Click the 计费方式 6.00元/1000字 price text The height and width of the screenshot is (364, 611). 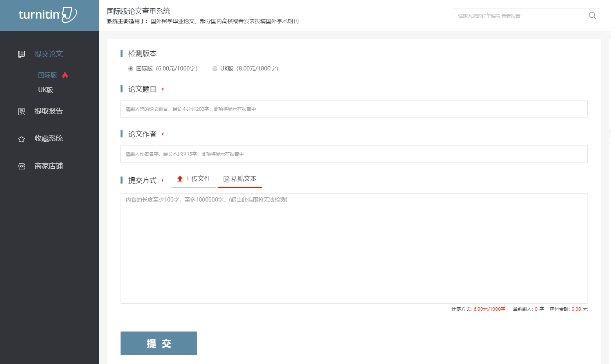(478, 309)
